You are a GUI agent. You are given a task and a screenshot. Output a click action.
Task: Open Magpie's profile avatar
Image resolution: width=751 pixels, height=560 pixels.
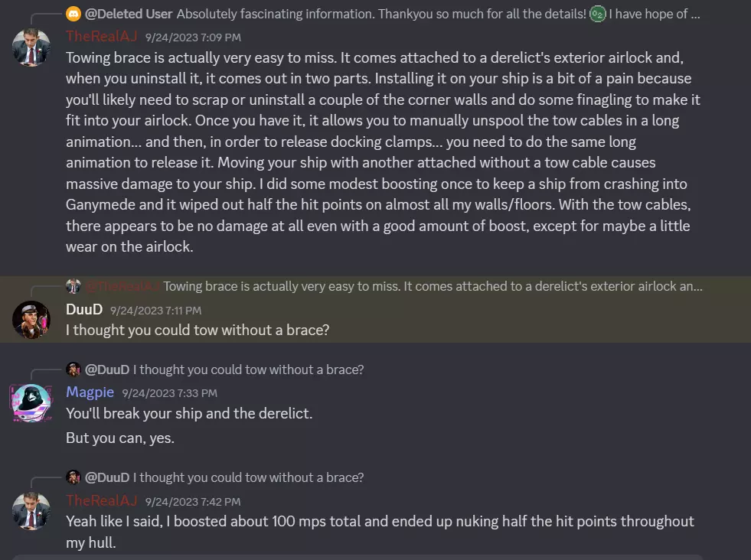[31, 402]
